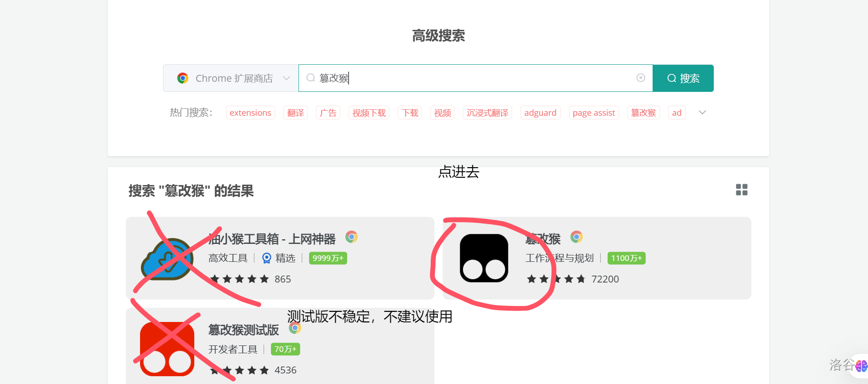Open the 篡改猴测试版 extension title
This screenshot has height=384, width=868.
click(243, 330)
